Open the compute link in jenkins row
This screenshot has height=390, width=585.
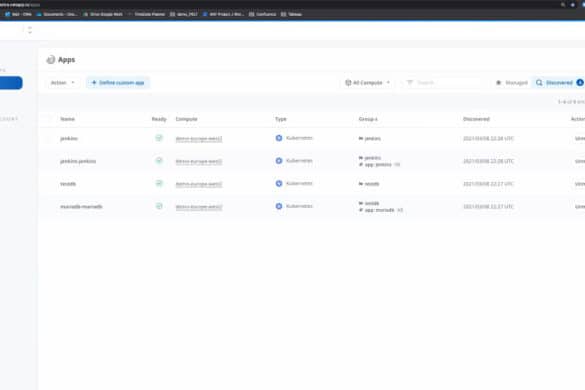199,139
